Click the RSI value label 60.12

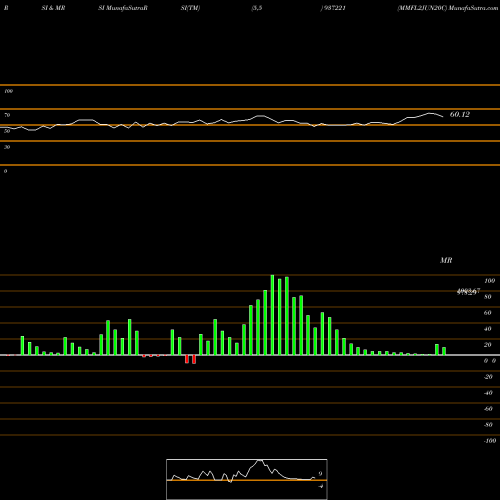point(460,114)
